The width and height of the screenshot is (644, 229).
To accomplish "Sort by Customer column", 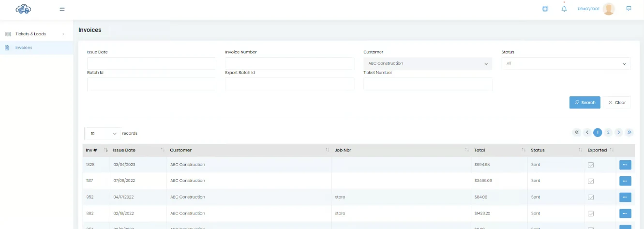I will [249, 150].
